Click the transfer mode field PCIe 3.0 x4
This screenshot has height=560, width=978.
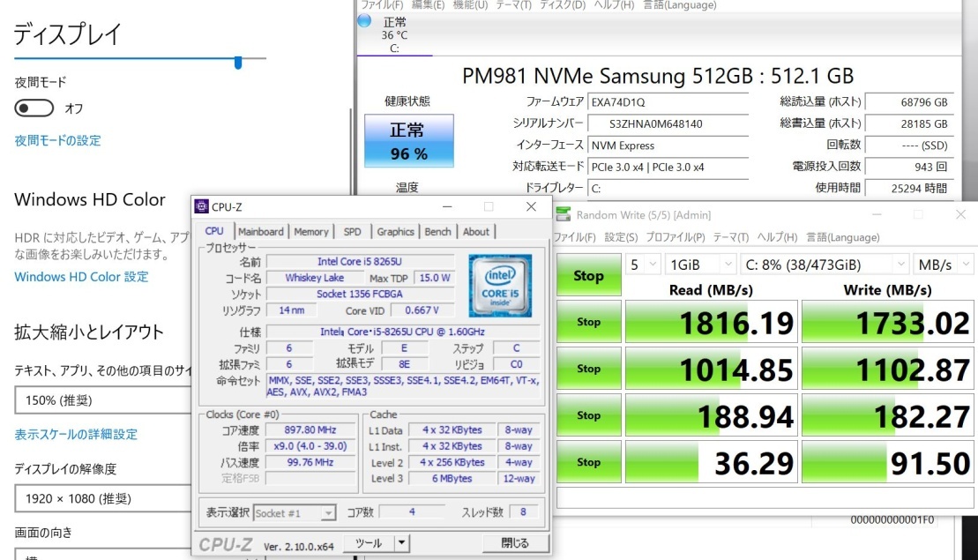coord(668,168)
